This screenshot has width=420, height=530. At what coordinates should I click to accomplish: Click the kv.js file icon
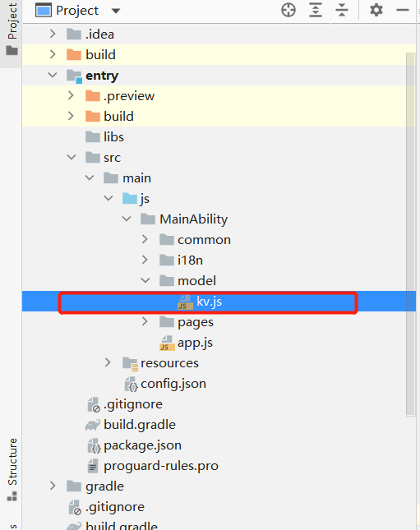(185, 302)
